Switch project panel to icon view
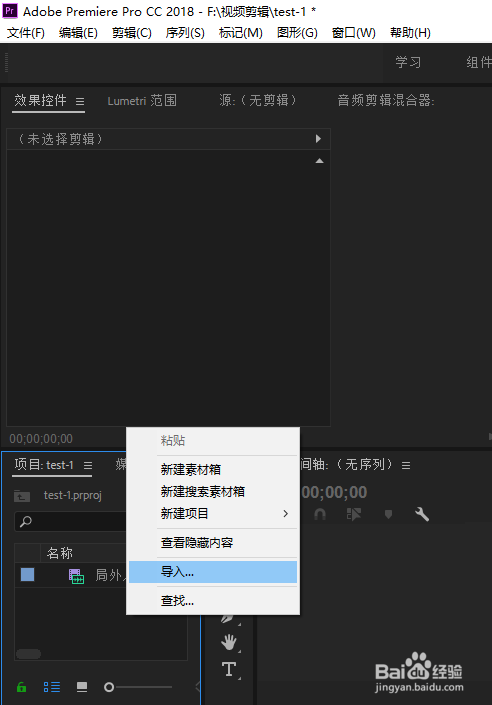The width and height of the screenshot is (492, 705). (82, 687)
